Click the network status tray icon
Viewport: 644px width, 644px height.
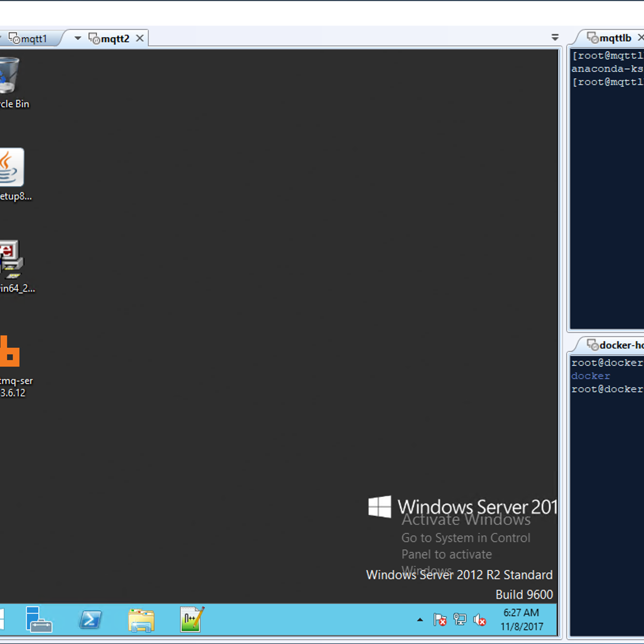click(460, 619)
